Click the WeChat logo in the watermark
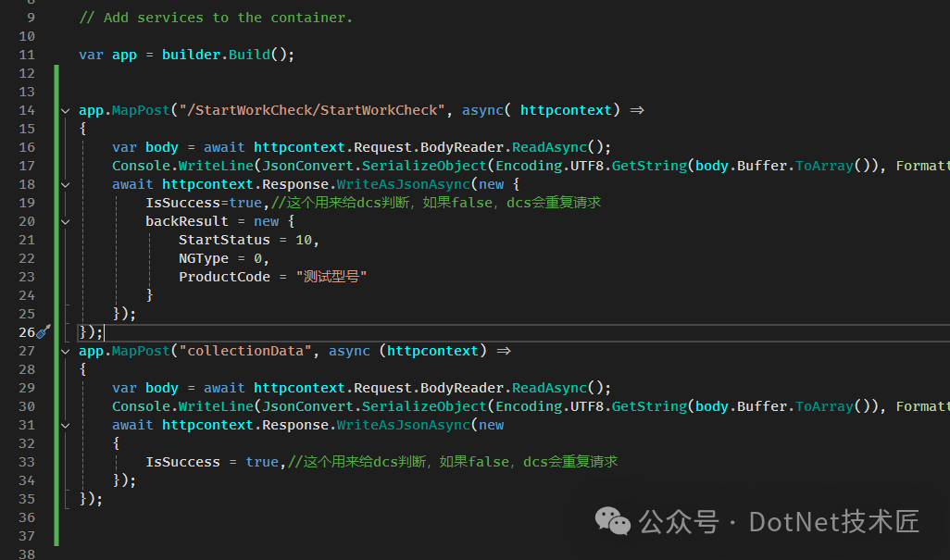Screen dimensions: 950x560 pos(613,520)
